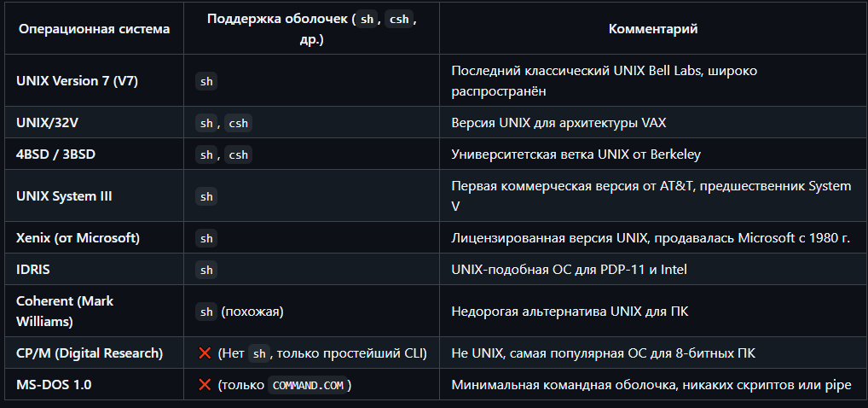This screenshot has width=868, height=408.
Task: Select the "Xenix (от Microsoft)" cell
Action: click(78, 238)
